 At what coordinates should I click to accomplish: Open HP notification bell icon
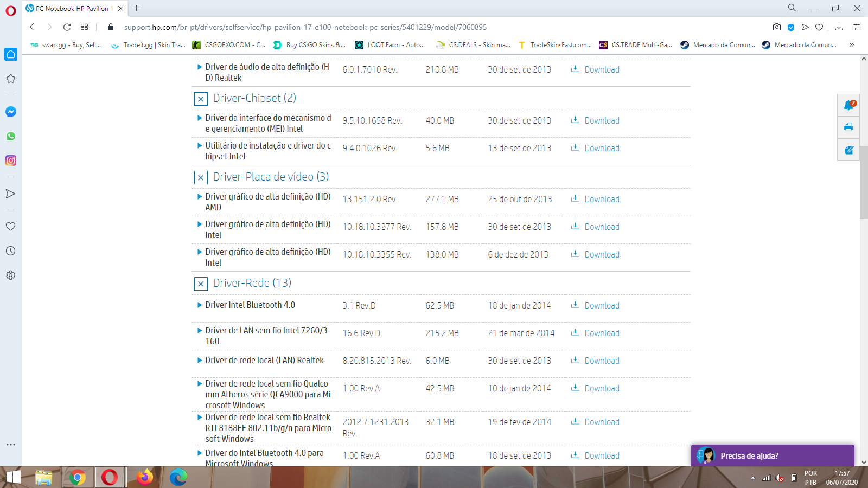[x=849, y=105]
